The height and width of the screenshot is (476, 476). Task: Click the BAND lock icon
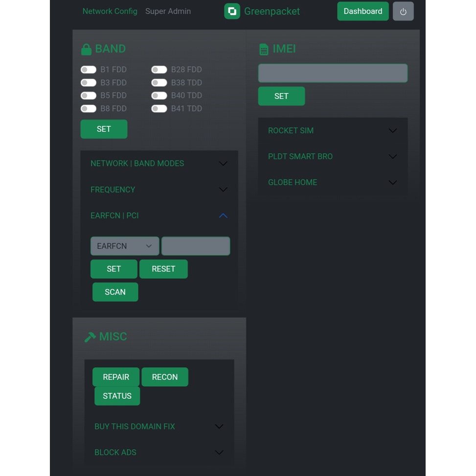(x=86, y=49)
